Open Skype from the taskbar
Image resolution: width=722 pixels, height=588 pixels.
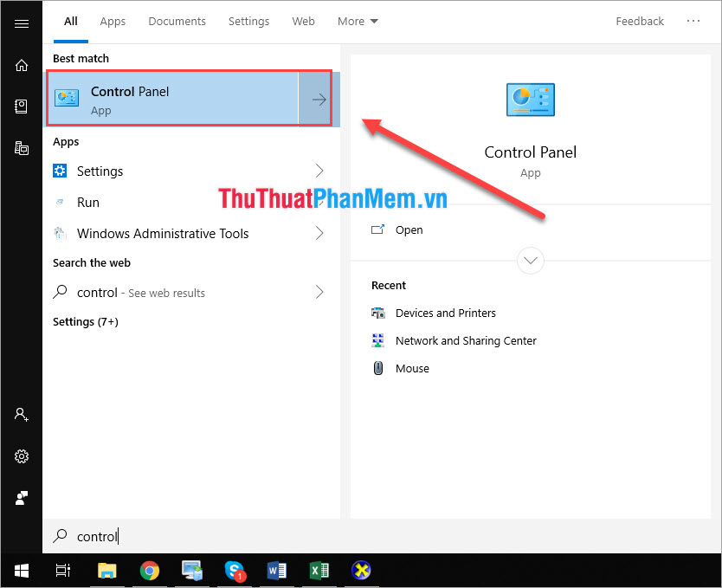point(235,570)
